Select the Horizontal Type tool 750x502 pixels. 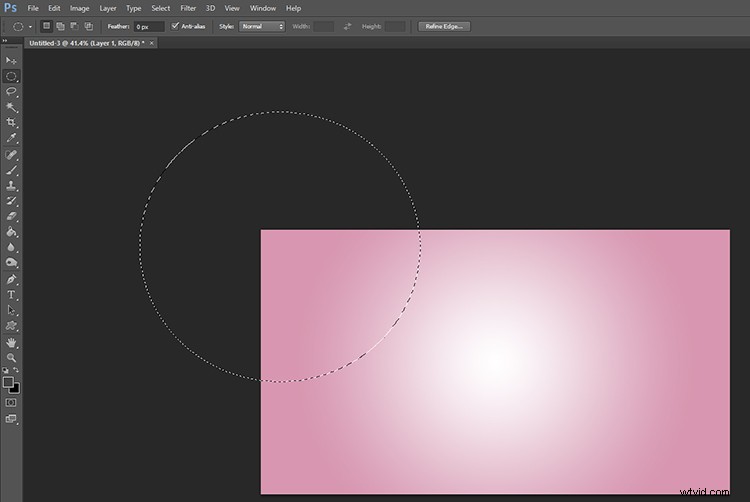pos(11,295)
